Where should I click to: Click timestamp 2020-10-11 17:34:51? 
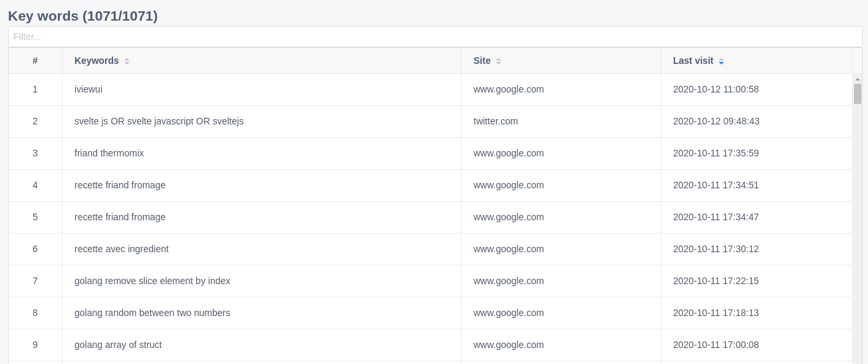pyautogui.click(x=716, y=185)
